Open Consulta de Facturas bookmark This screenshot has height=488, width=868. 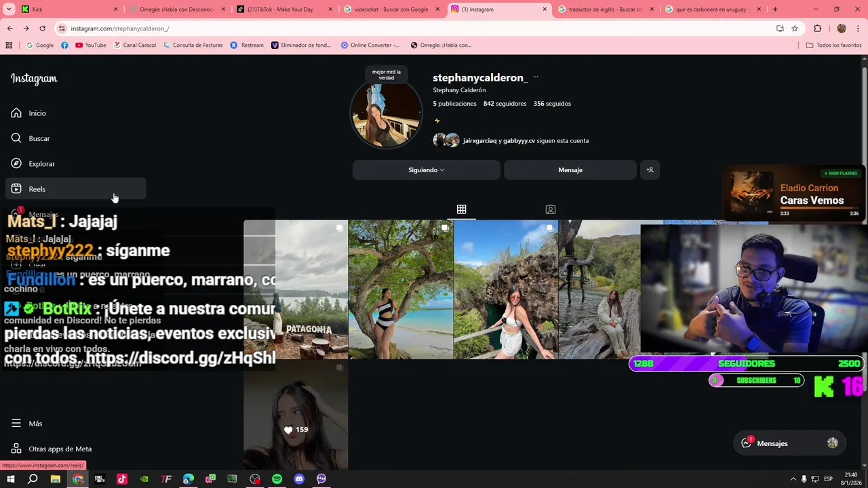pos(193,45)
